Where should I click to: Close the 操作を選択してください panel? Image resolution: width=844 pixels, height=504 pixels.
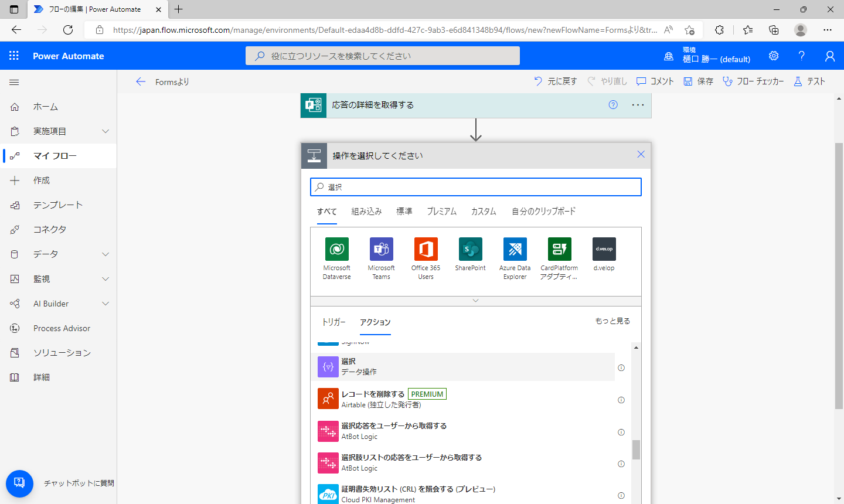[641, 154]
